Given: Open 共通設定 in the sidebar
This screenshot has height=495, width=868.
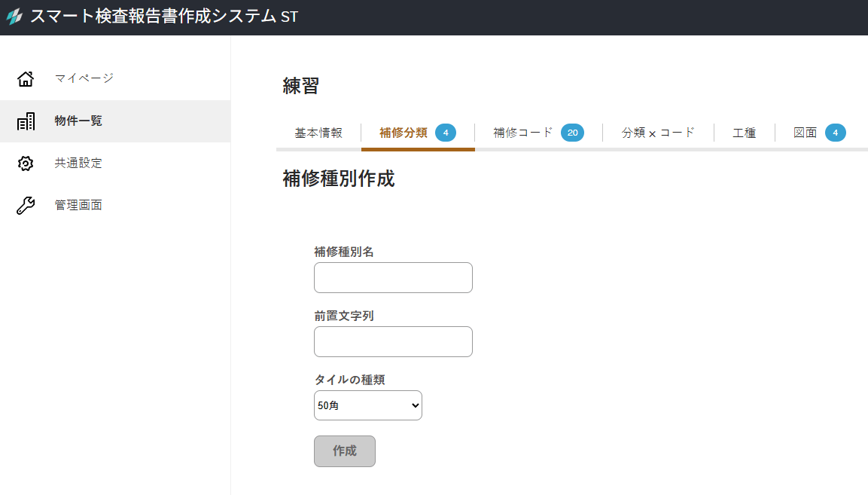Looking at the screenshot, I should point(78,163).
